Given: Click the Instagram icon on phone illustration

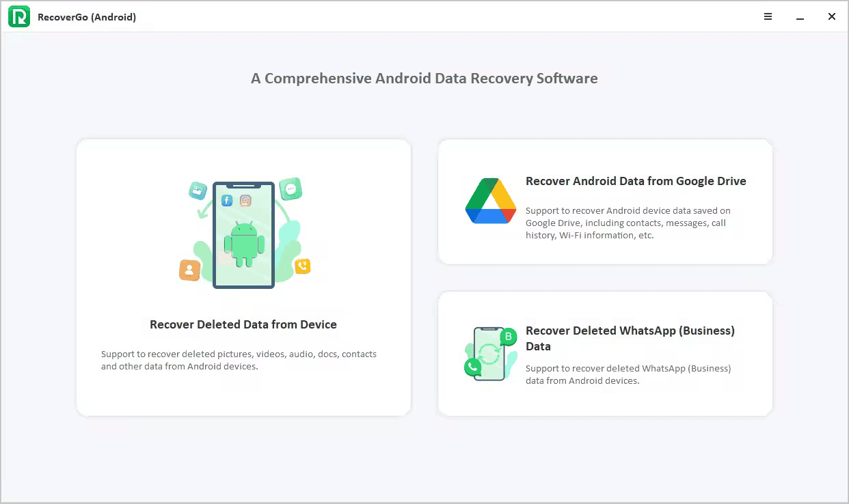Looking at the screenshot, I should (x=245, y=200).
